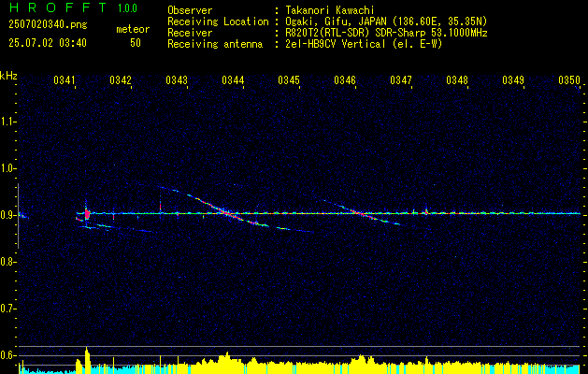Click the 0350 time marker
This screenshot has height=374, width=588.
tap(569, 79)
